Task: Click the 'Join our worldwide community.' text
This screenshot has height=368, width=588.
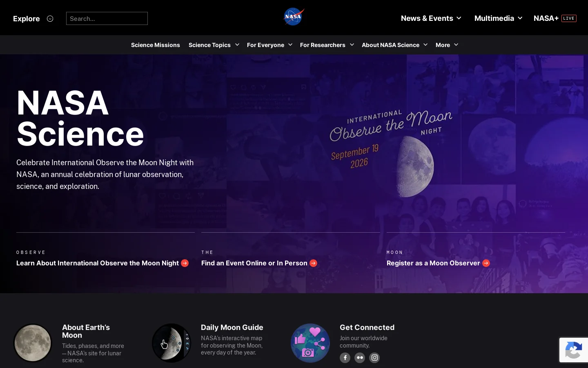Action: click(363, 342)
